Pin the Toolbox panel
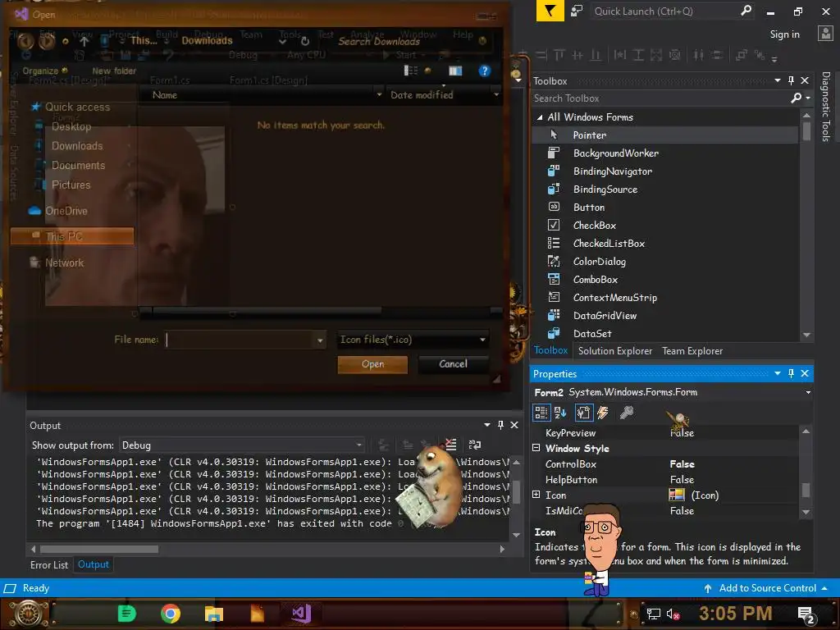Viewport: 840px width, 630px height. (792, 80)
